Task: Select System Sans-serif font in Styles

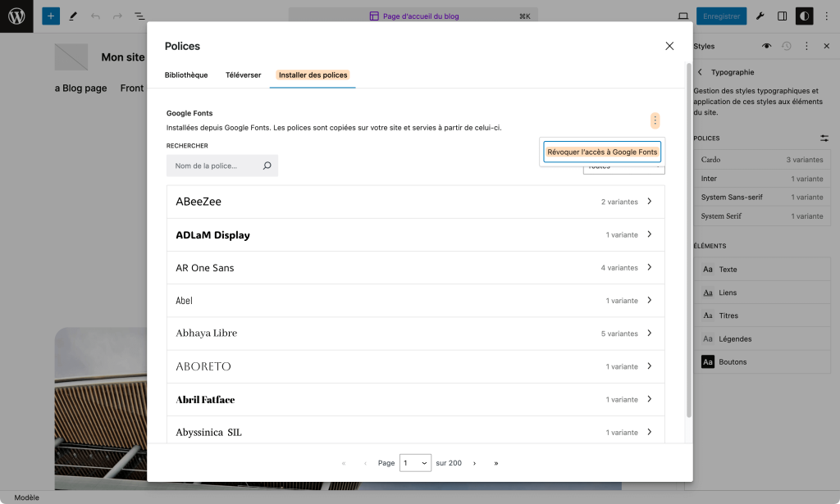Action: pyautogui.click(x=762, y=198)
